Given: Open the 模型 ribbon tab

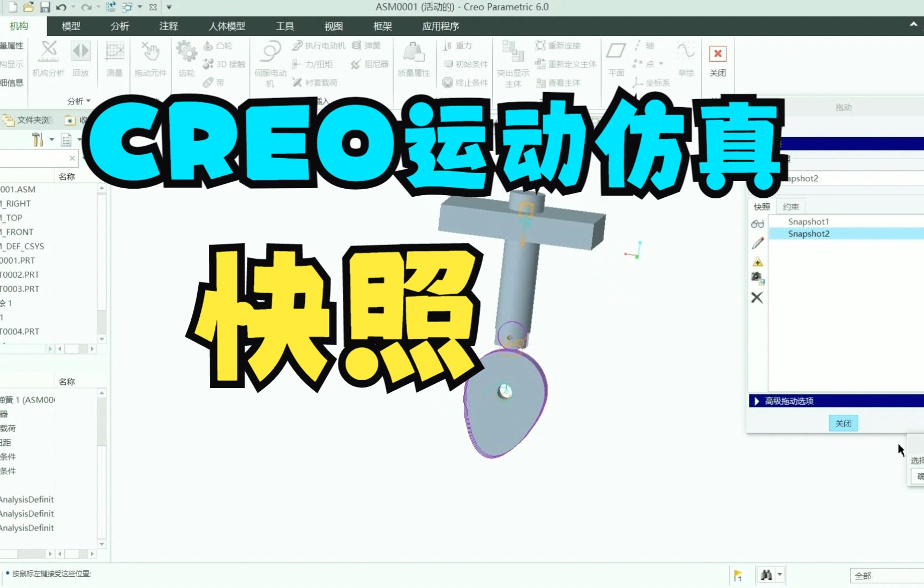Looking at the screenshot, I should pyautogui.click(x=70, y=26).
